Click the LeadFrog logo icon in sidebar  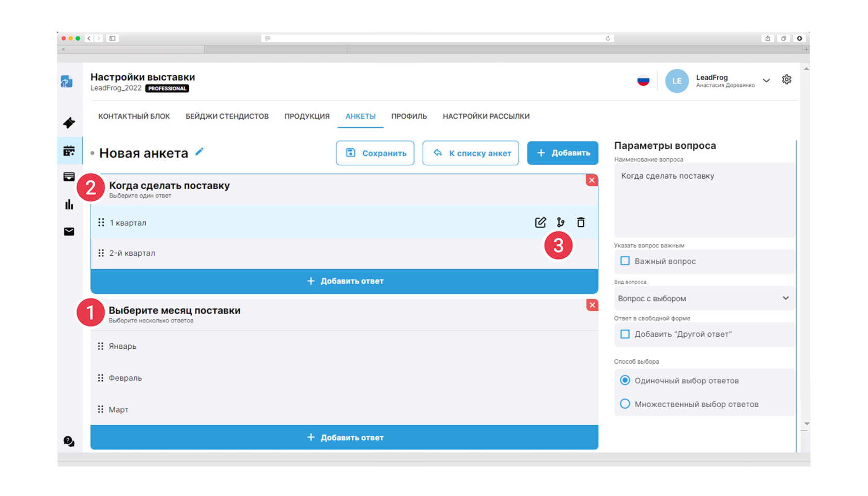(x=67, y=81)
